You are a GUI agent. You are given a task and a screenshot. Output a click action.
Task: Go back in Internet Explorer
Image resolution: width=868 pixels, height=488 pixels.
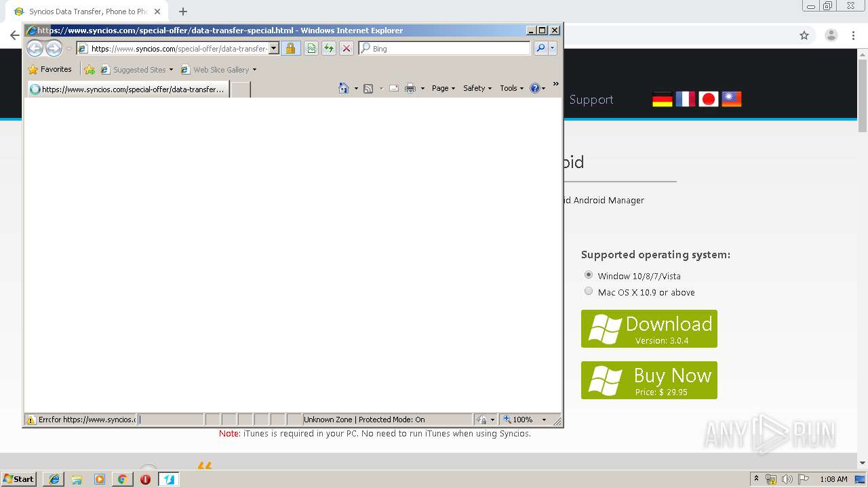point(35,48)
